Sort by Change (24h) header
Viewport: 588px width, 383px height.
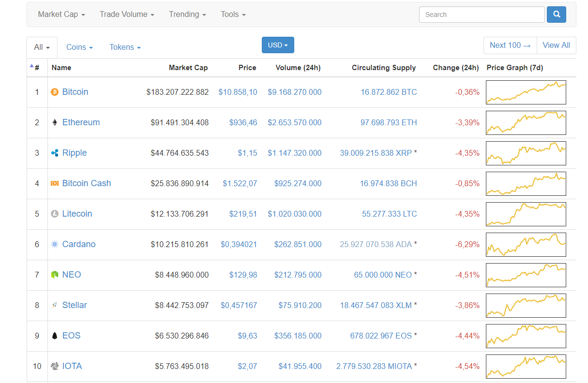(456, 68)
